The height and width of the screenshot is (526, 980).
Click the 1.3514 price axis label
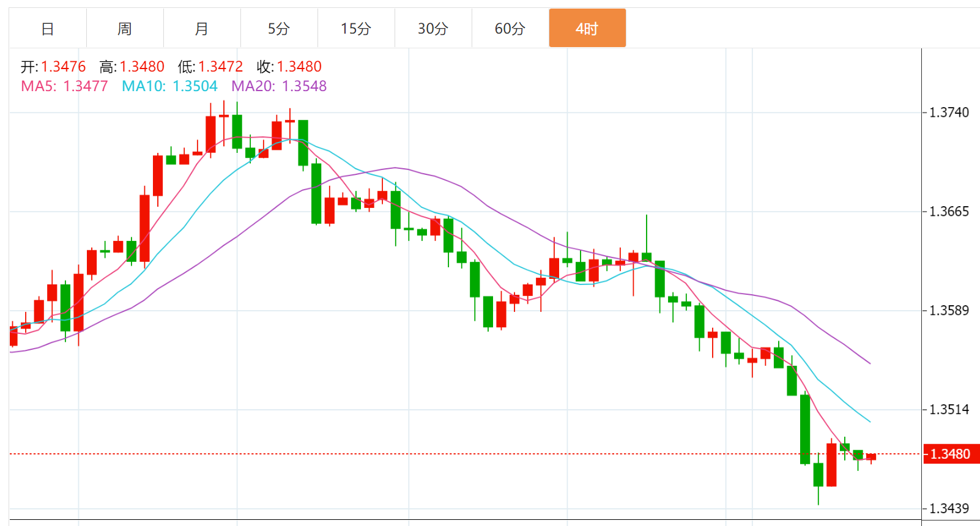click(x=949, y=410)
